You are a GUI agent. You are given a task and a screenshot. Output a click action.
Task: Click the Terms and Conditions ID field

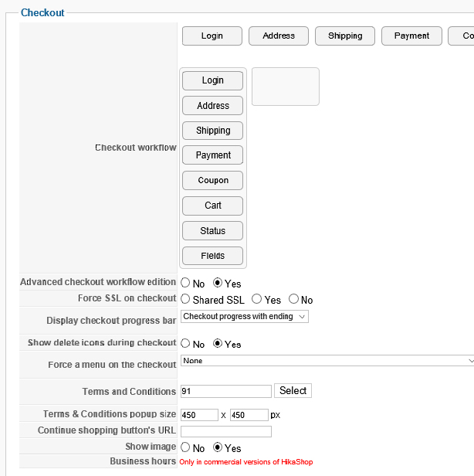(x=225, y=391)
